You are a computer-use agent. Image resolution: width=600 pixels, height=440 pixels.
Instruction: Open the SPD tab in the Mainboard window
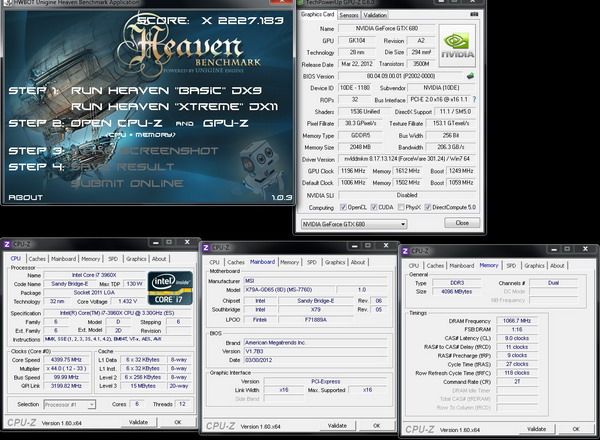[x=312, y=262]
